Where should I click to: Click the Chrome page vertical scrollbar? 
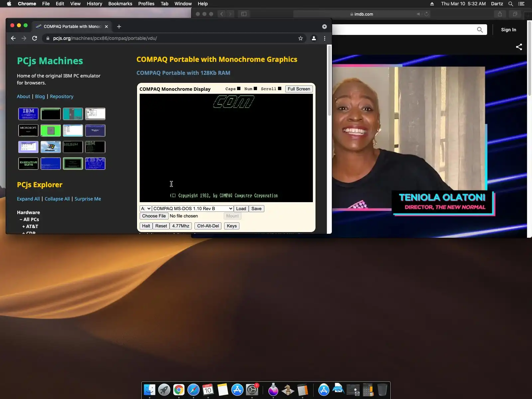[x=330, y=81]
